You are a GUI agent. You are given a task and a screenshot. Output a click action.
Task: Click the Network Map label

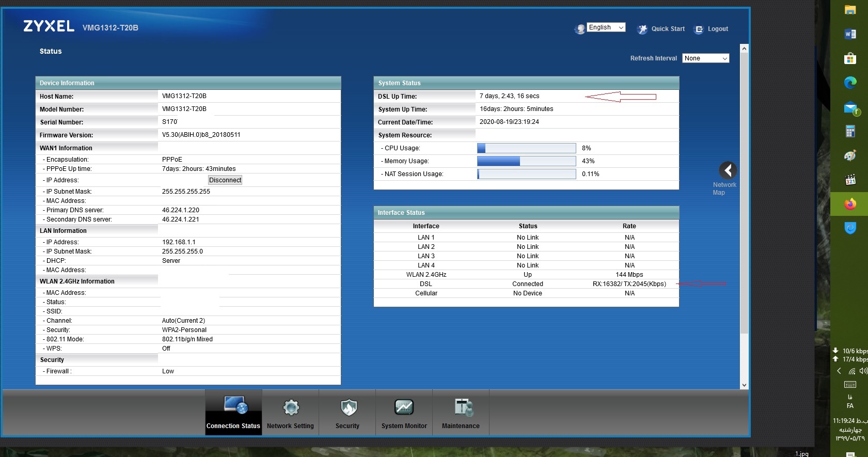coord(724,188)
